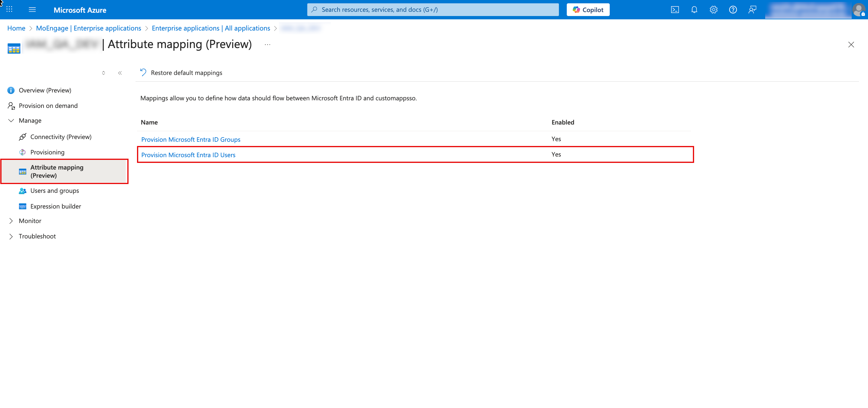
Task: Collapse the Manage section
Action: tap(11, 121)
